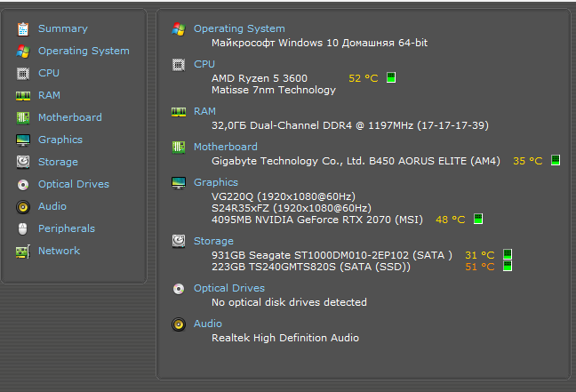Click the RAM module icon in sidebar
Image resolution: width=576 pixels, height=392 pixels.
[22, 95]
